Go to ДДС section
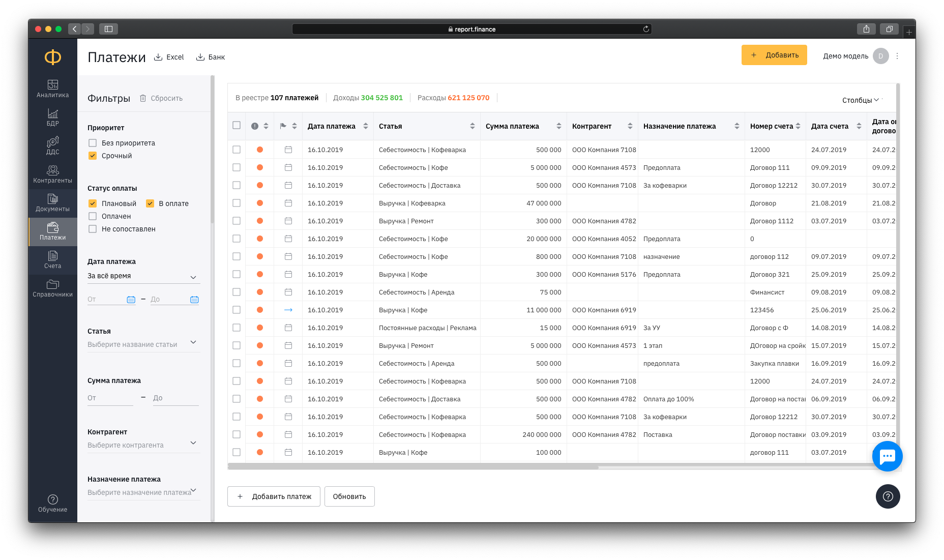 (x=52, y=145)
